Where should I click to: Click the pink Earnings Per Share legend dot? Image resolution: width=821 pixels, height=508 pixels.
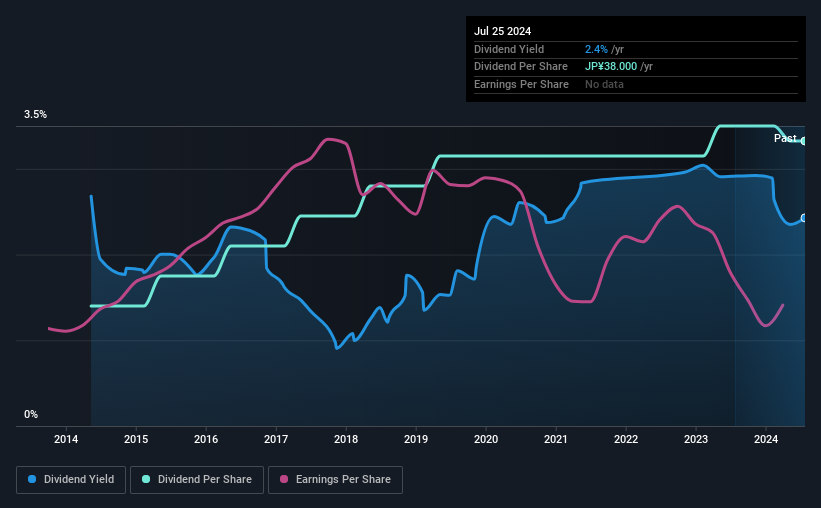pyautogui.click(x=284, y=479)
